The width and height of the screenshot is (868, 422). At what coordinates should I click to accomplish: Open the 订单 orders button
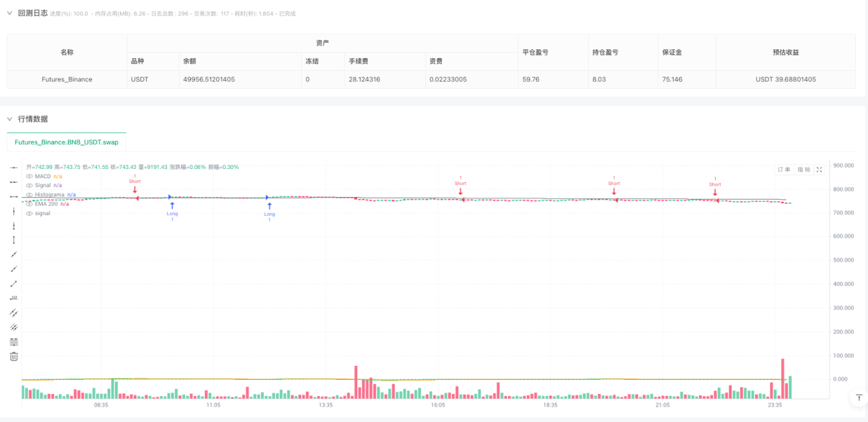[x=784, y=170]
